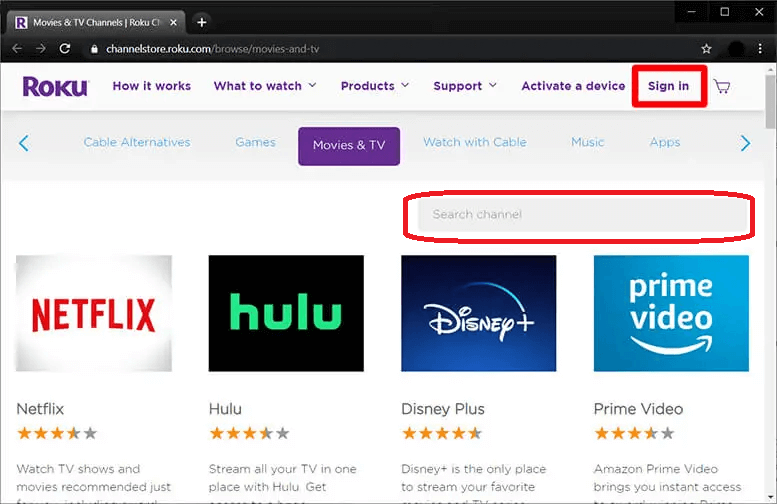Select the Movies & TV category tab
The width and height of the screenshot is (777, 504).
point(348,145)
